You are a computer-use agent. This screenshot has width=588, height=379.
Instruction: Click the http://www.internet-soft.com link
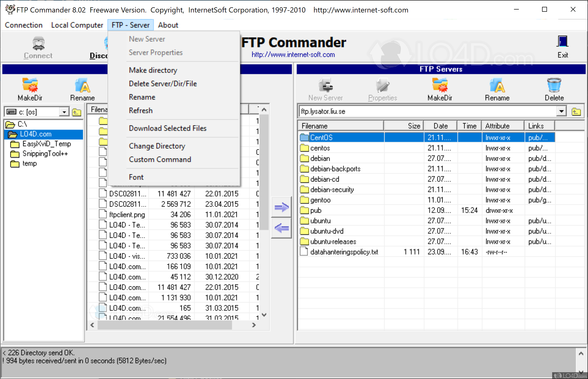click(293, 54)
